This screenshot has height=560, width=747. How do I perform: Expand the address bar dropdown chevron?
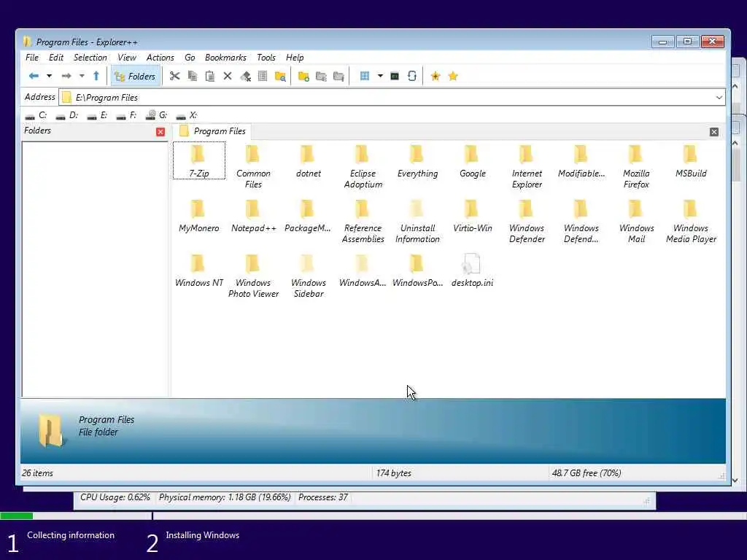click(x=719, y=98)
